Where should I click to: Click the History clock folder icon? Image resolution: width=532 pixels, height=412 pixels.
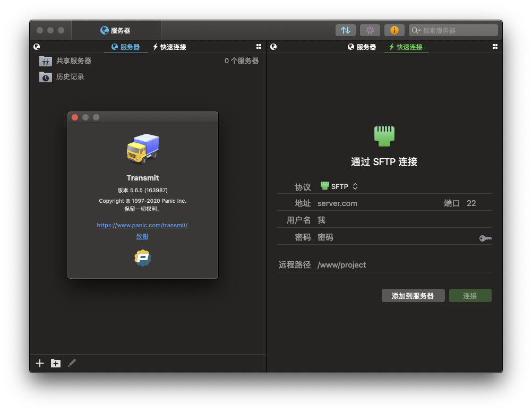point(46,77)
